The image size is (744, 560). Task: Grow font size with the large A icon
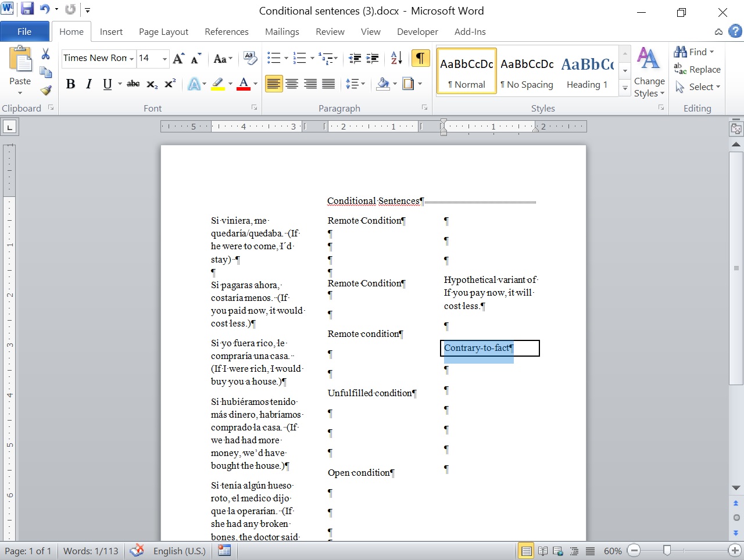coord(178,58)
